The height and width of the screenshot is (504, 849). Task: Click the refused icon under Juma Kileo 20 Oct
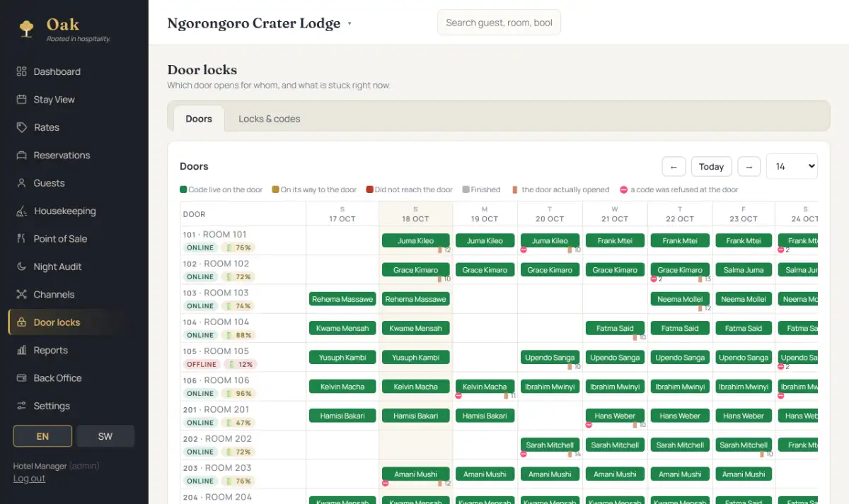coord(524,250)
